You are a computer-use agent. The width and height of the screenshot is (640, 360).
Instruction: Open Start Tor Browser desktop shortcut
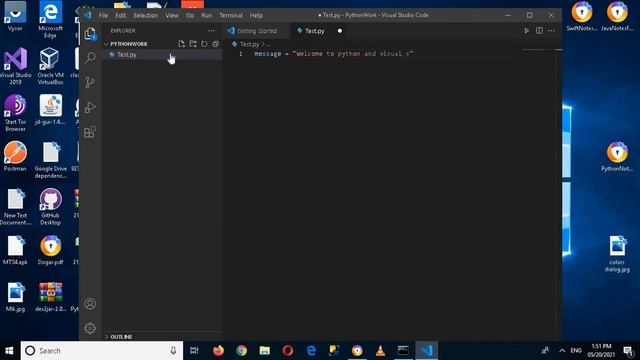coord(16,113)
